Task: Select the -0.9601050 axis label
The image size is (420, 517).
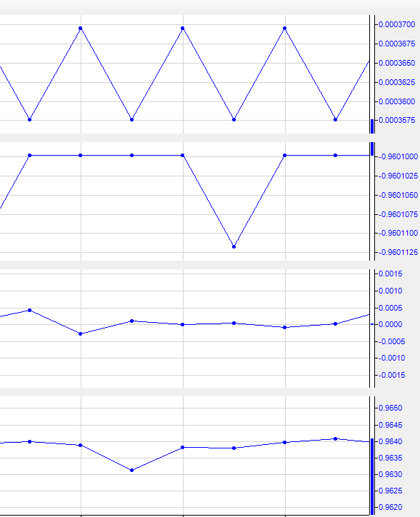Action: 398,195
